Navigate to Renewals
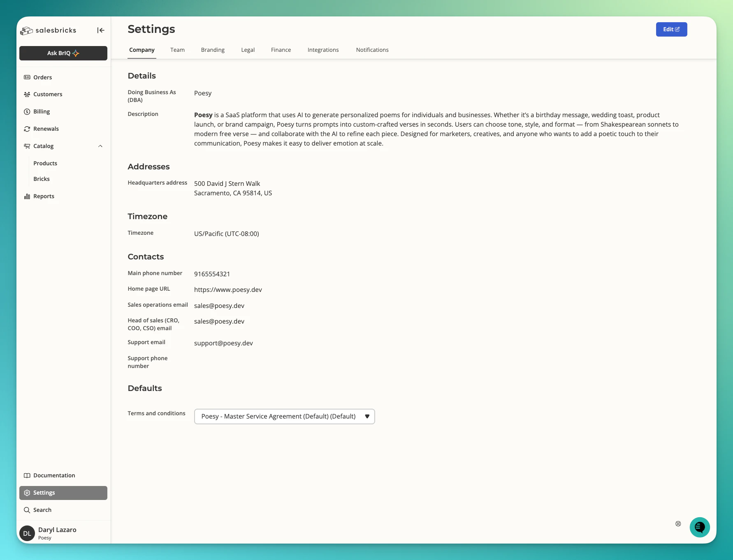This screenshot has height=560, width=733. (x=46, y=129)
